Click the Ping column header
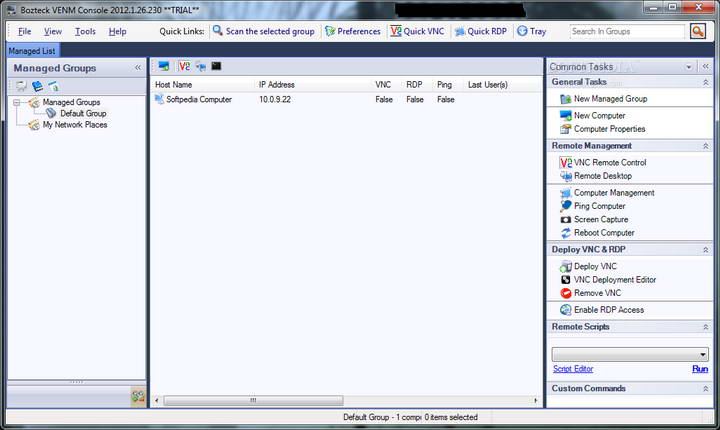Screen dimensions: 720x430 click(x=444, y=85)
